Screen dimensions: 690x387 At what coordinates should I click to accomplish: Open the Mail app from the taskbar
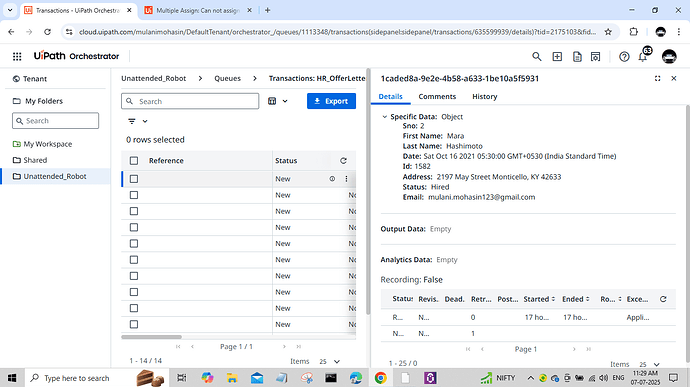click(257, 378)
